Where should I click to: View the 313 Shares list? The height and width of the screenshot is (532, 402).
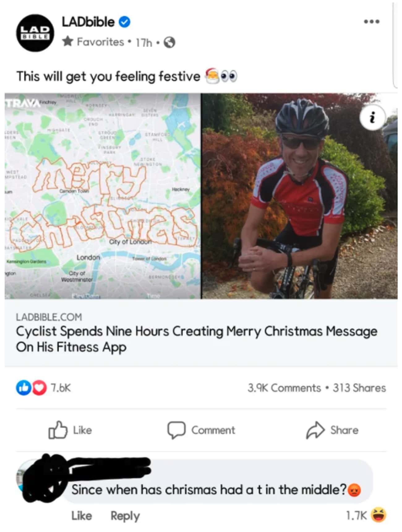click(359, 388)
